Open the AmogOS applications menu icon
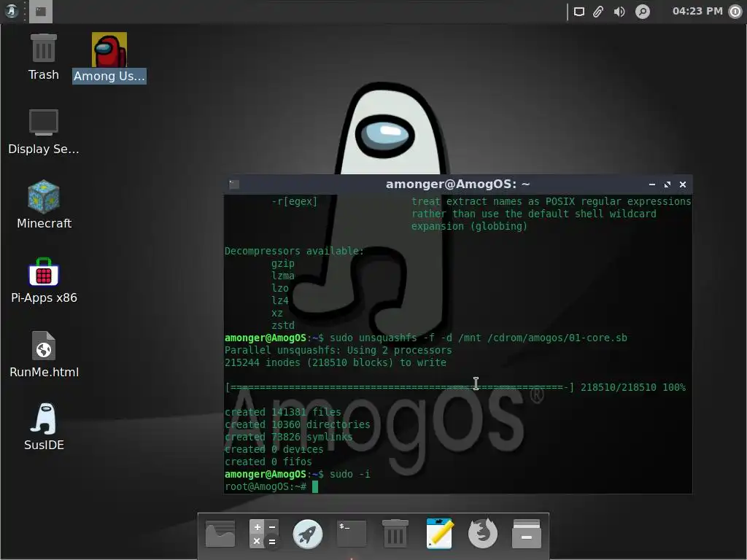The width and height of the screenshot is (747, 560). coord(12,11)
